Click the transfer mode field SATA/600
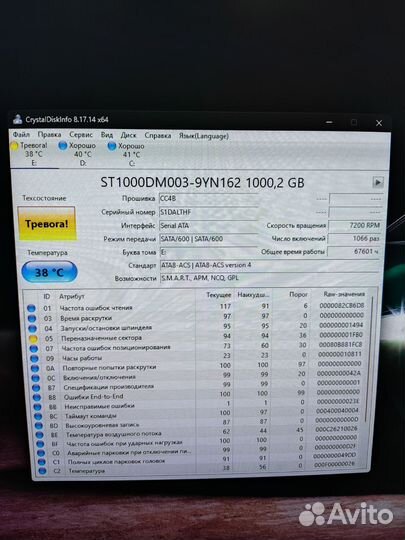This screenshot has height=540, width=405. (x=208, y=239)
